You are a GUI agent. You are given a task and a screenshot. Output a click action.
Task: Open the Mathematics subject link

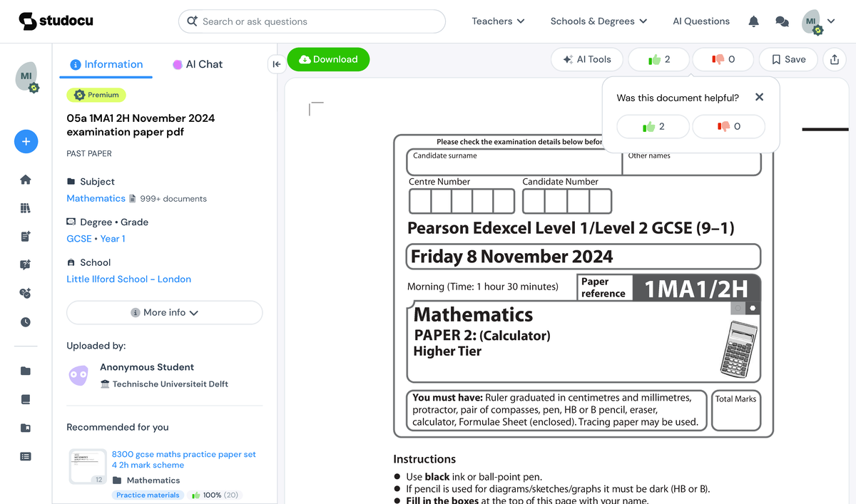pyautogui.click(x=96, y=198)
